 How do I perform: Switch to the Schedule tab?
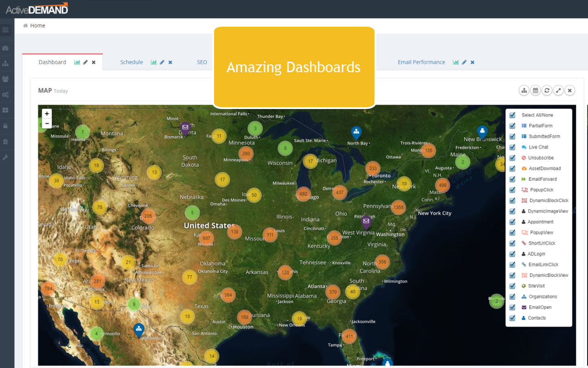point(132,62)
